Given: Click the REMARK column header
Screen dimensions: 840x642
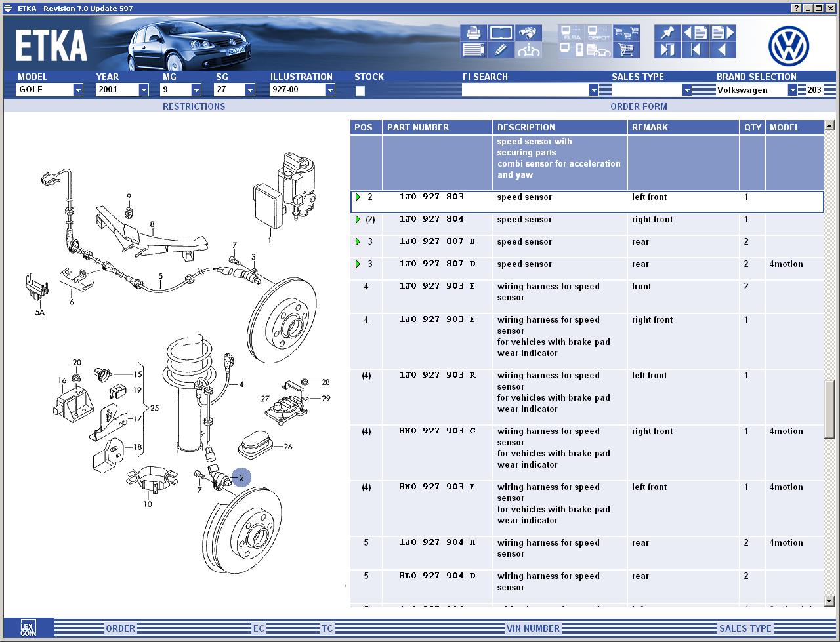Looking at the screenshot, I should (684, 127).
